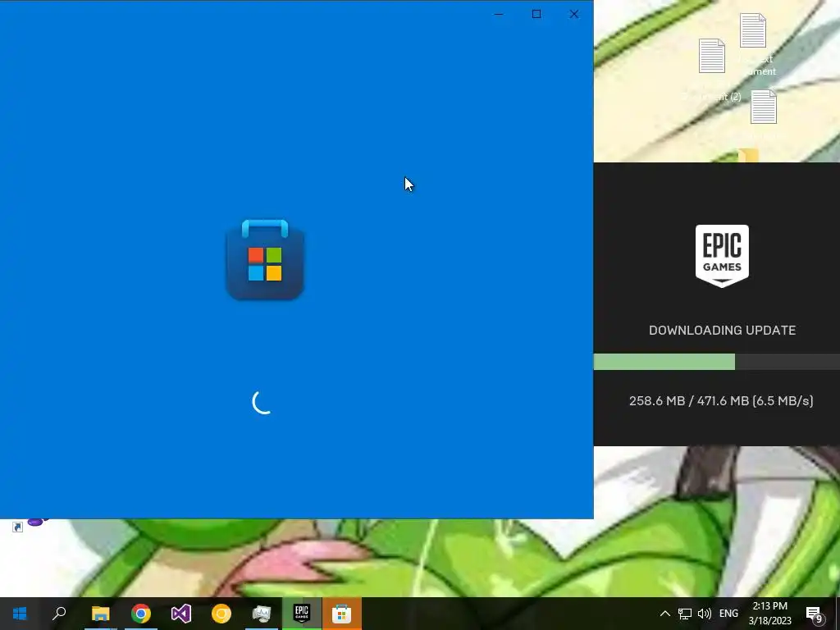Image resolution: width=840 pixels, height=630 pixels.
Task: Open the notification center with 9 alerts
Action: [x=815, y=614]
